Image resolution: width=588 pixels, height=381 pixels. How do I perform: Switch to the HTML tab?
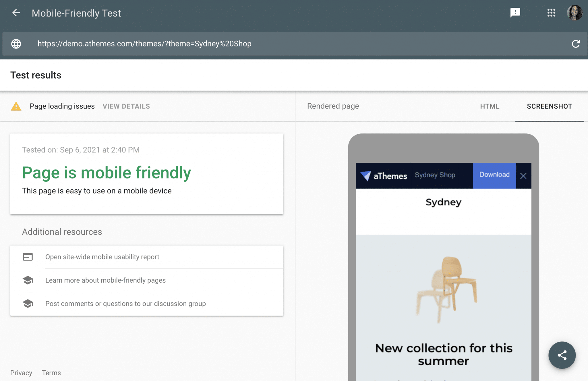(490, 106)
